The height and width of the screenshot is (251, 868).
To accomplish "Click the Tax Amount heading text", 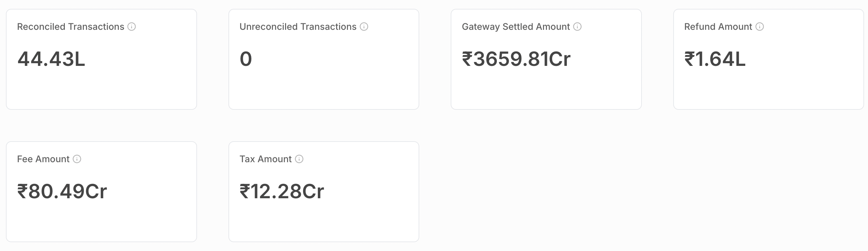I will click(265, 159).
